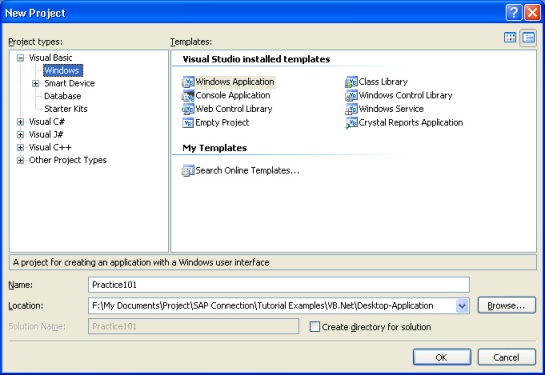
Task: Open the Location dropdown list
Action: (462, 306)
